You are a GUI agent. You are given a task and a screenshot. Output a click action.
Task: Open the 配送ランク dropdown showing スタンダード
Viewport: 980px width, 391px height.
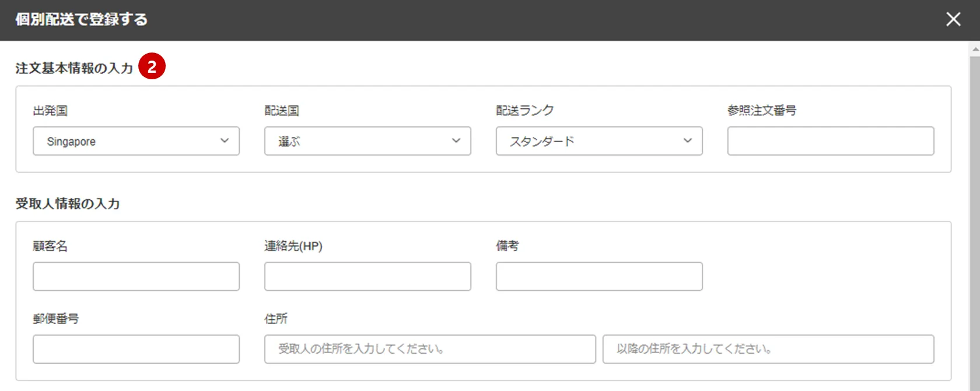click(599, 141)
